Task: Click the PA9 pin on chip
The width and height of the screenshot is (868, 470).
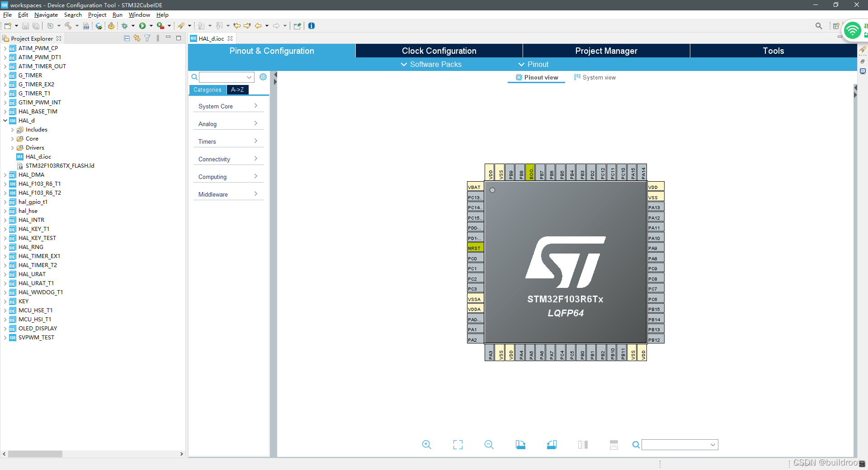Action: click(x=656, y=248)
